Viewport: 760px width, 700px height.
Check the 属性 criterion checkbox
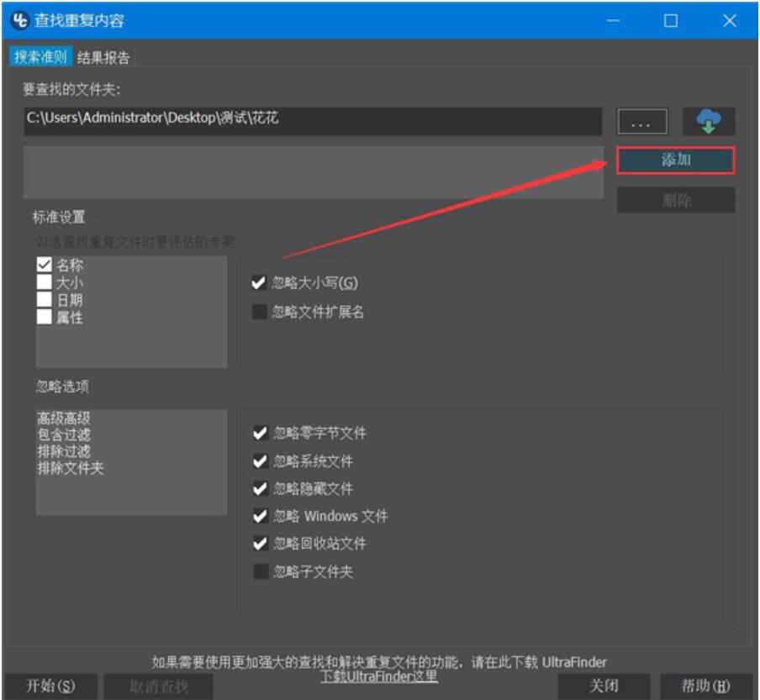click(x=44, y=317)
